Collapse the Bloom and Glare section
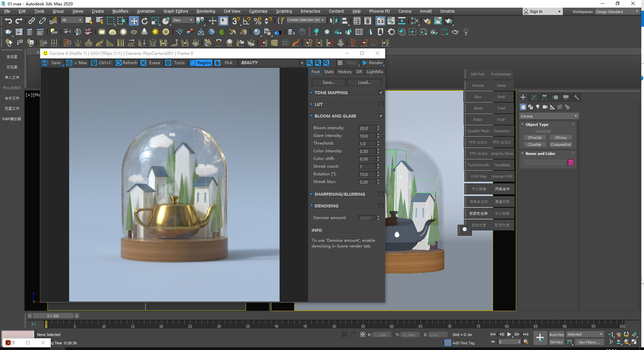Screen dimensions: 644x350 pyautogui.click(x=312, y=116)
